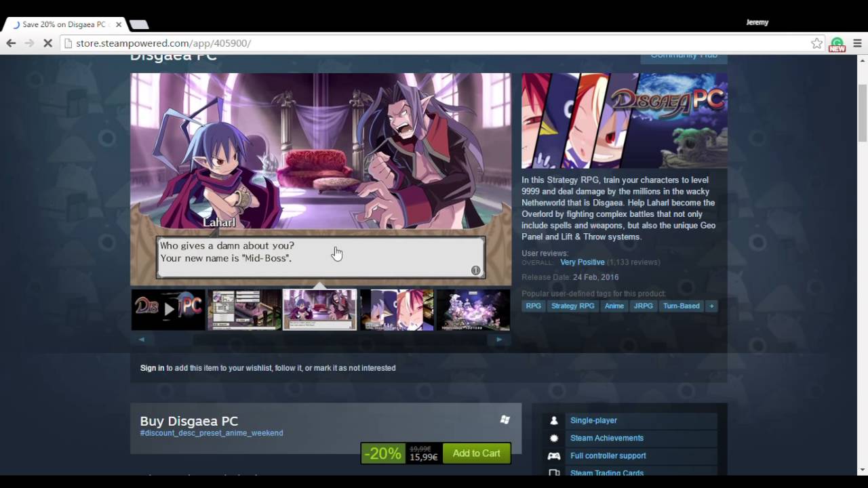Click the browser back arrow
This screenshot has width=868, height=488.
(11, 43)
